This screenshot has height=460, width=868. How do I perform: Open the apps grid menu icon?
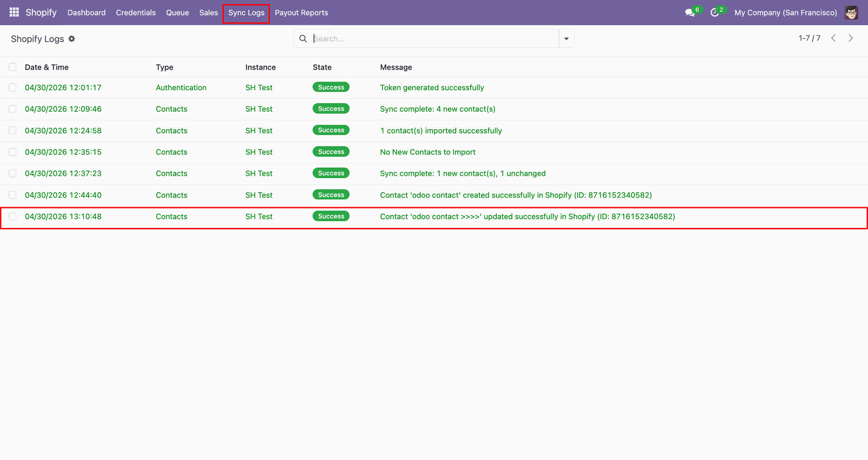(14, 12)
